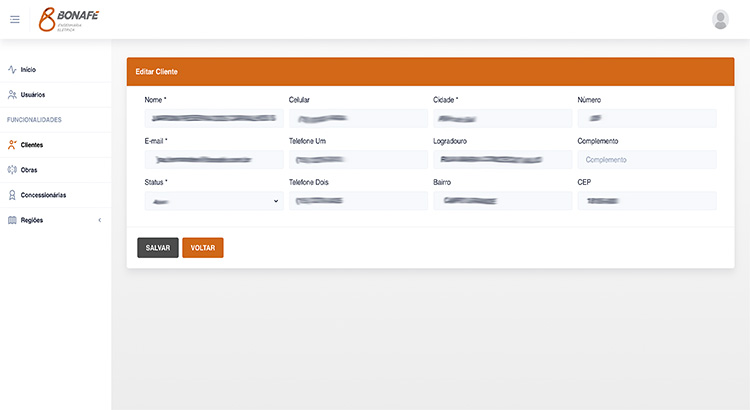Open the Status dropdown
The image size is (750, 410).
(x=214, y=201)
